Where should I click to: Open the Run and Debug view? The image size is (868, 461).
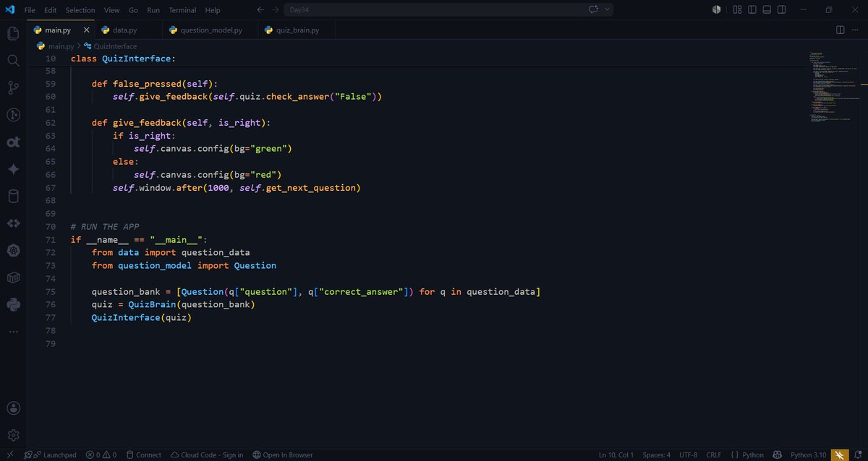(x=13, y=115)
